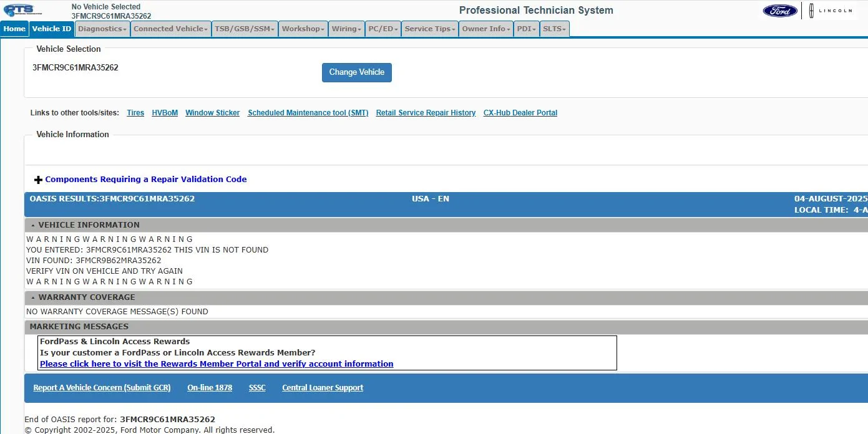The width and height of the screenshot is (868, 434).
Task: Switch to the Home tab
Action: coord(14,29)
